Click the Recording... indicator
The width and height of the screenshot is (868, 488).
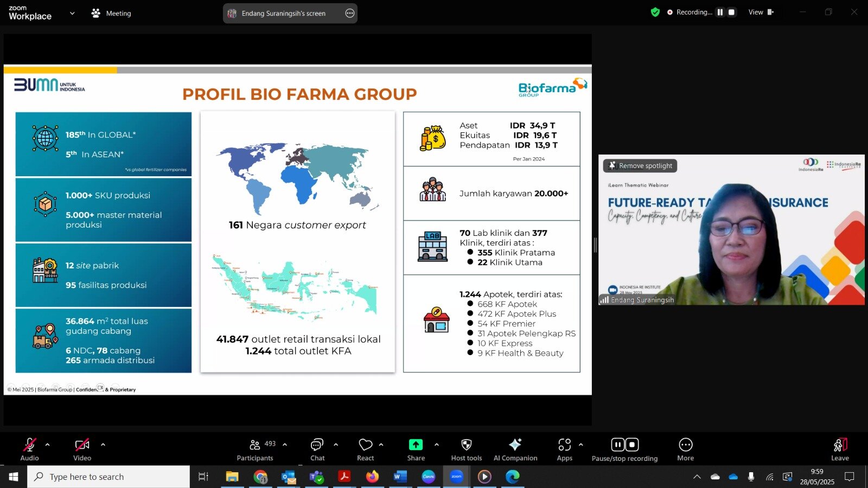(690, 12)
